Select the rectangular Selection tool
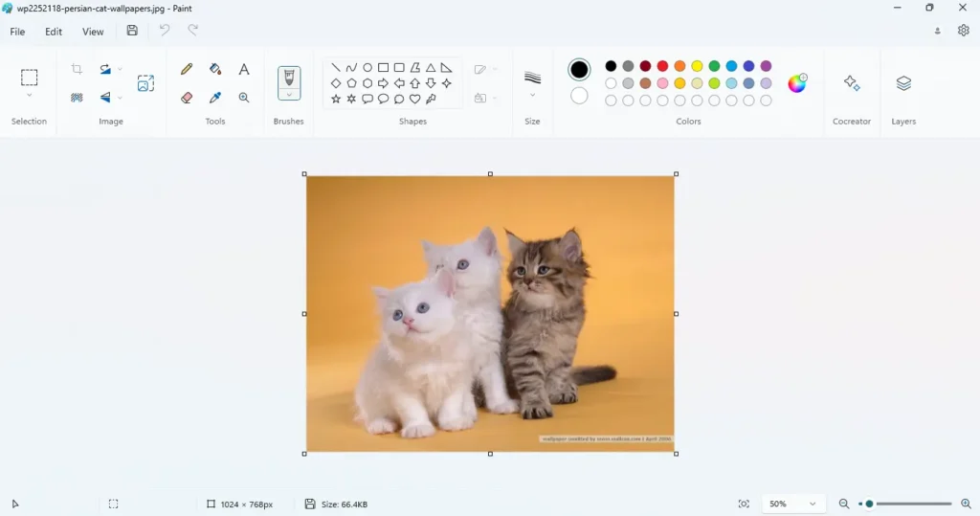The height and width of the screenshot is (516, 980). (30, 78)
